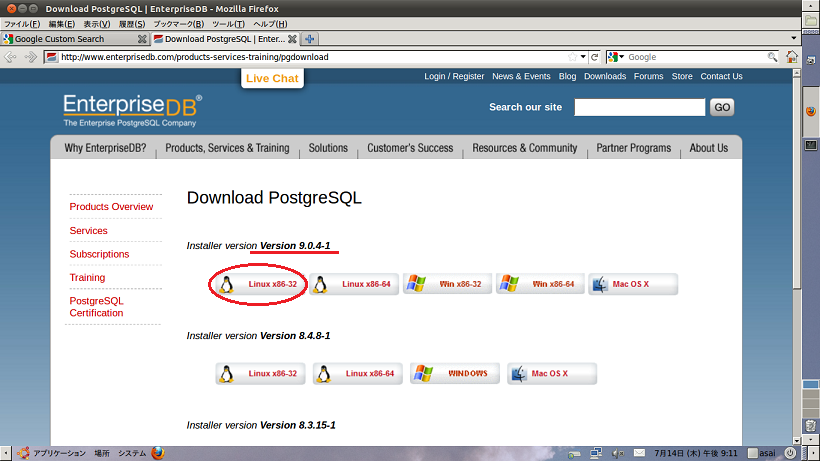Download Linux x86-32 installer for version 9.0.4-1
Image resolution: width=820 pixels, height=461 pixels.
pyautogui.click(x=260, y=284)
